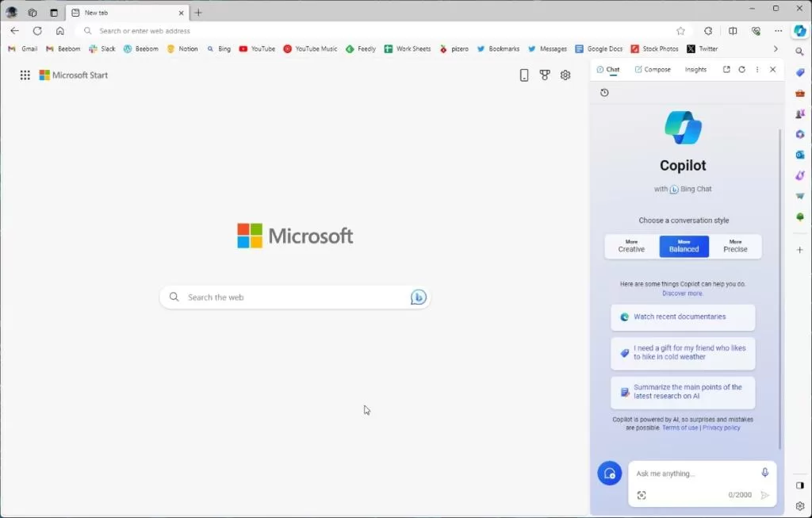Open the Twitter bookmark
The height and width of the screenshot is (518, 812).
click(703, 48)
